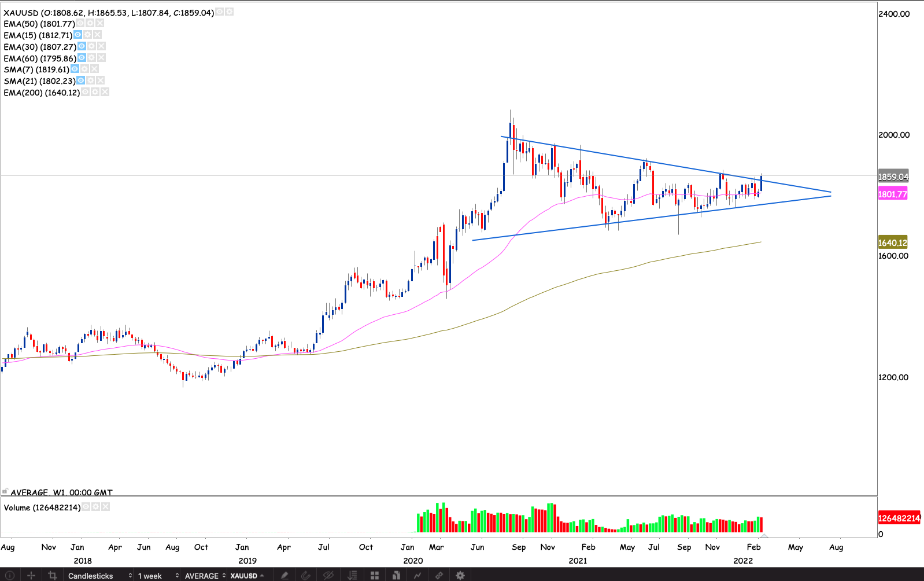Expand the 1 week timeframe dropdown

[157, 575]
